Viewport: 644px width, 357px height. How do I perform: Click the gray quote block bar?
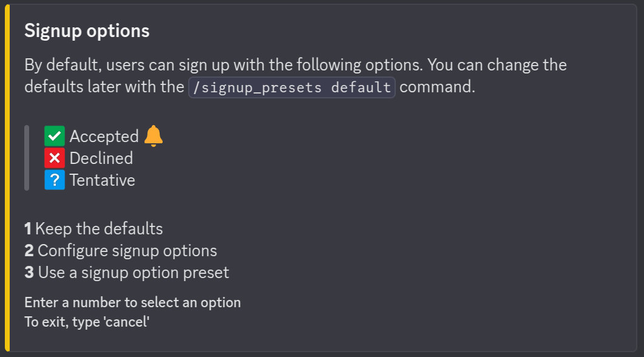tap(27, 158)
